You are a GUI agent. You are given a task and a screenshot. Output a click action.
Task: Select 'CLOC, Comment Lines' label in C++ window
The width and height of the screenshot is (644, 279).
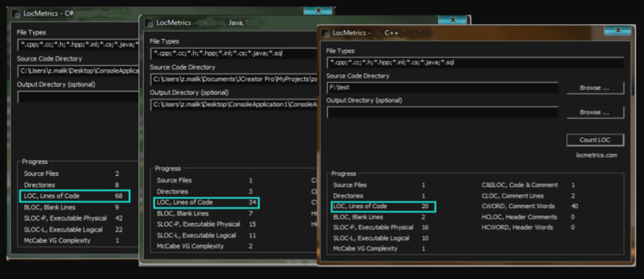pyautogui.click(x=512, y=196)
